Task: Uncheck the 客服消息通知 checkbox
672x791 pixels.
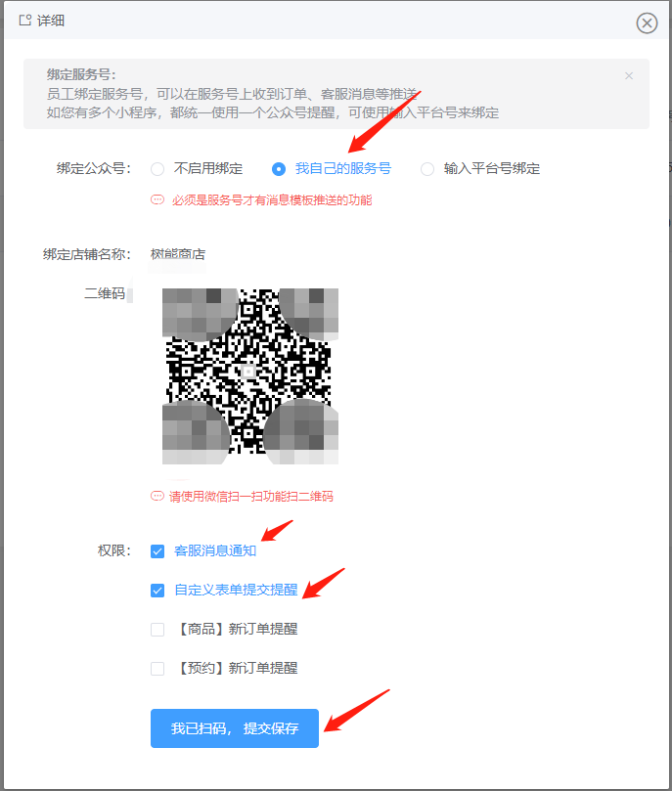Action: (x=157, y=551)
